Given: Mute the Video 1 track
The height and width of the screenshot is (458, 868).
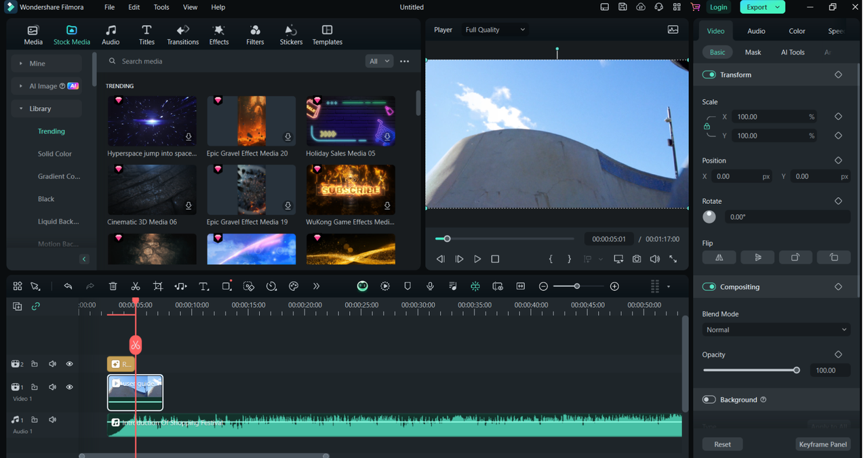Looking at the screenshot, I should (x=52, y=387).
